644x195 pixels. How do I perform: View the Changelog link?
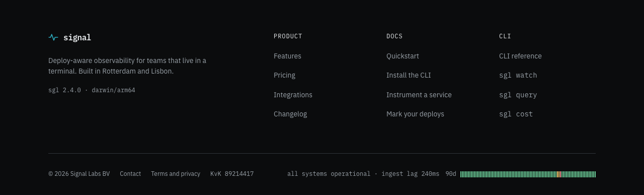pos(290,114)
